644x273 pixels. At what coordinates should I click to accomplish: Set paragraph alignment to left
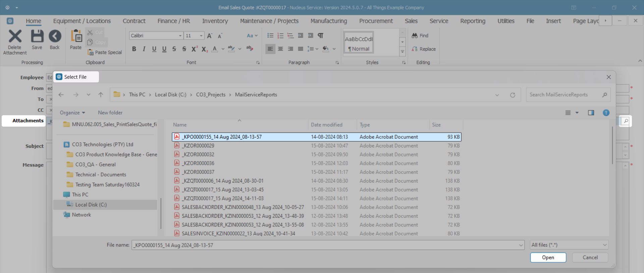click(270, 49)
